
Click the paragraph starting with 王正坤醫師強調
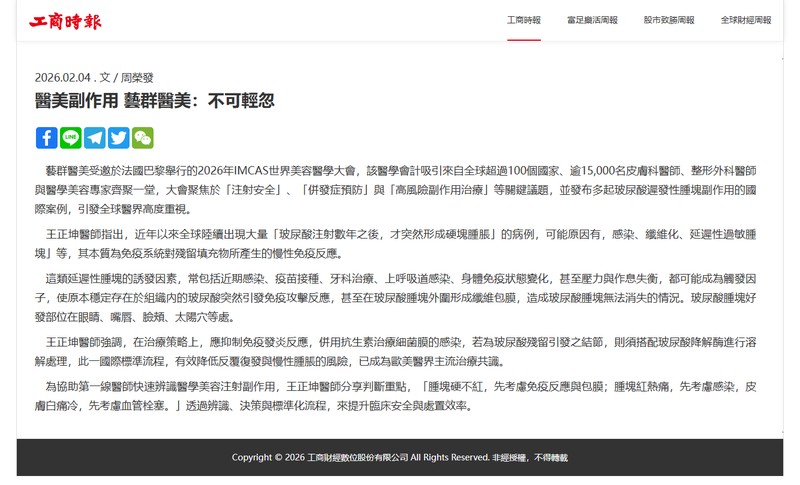(x=400, y=351)
